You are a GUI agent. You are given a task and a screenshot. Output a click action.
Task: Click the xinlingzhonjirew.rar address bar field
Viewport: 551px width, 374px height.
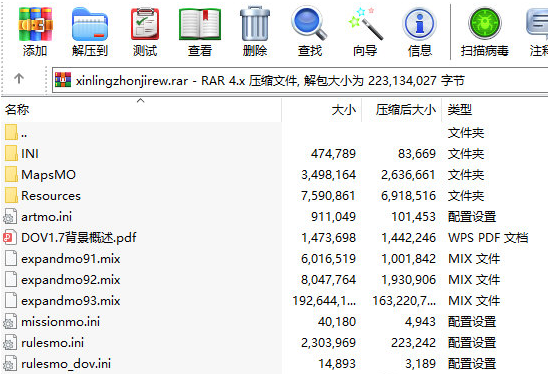[x=300, y=80]
